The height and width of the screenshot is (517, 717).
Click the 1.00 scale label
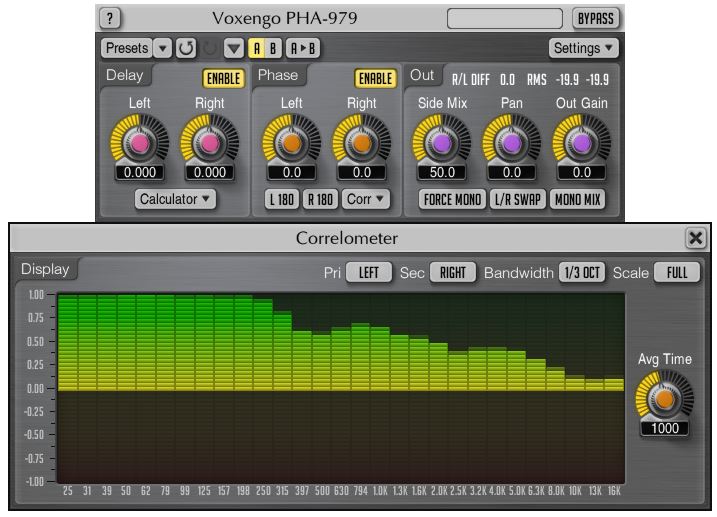click(36, 295)
